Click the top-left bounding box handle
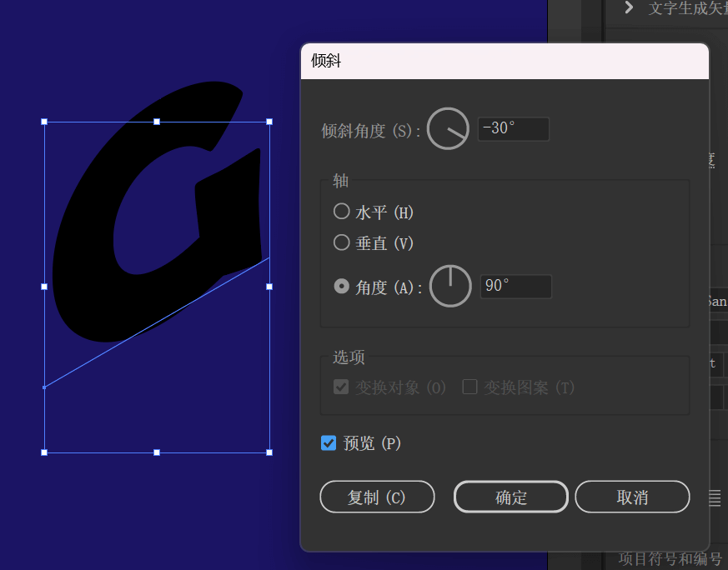This screenshot has width=728, height=570. tap(44, 122)
